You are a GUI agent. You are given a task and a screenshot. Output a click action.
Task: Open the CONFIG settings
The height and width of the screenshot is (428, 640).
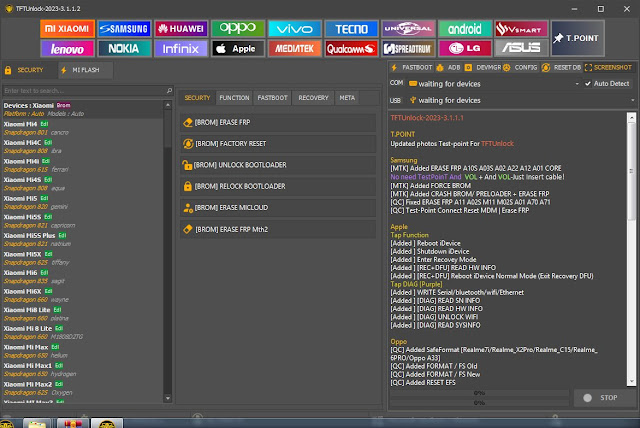pyautogui.click(x=520, y=67)
